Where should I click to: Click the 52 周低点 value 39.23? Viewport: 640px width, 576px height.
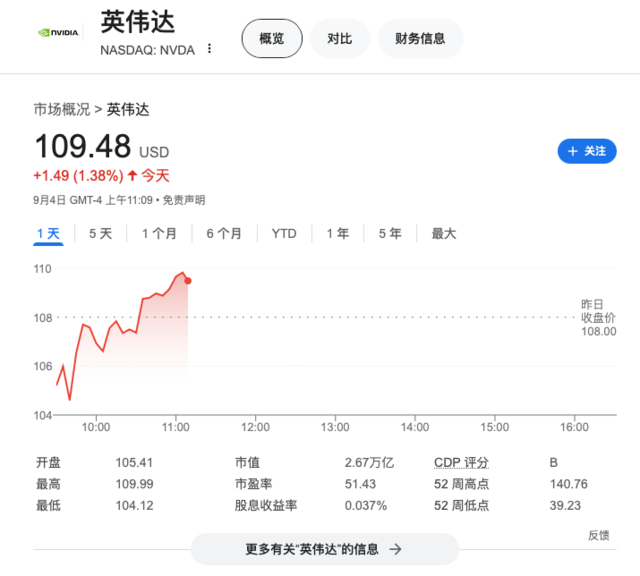click(565, 506)
